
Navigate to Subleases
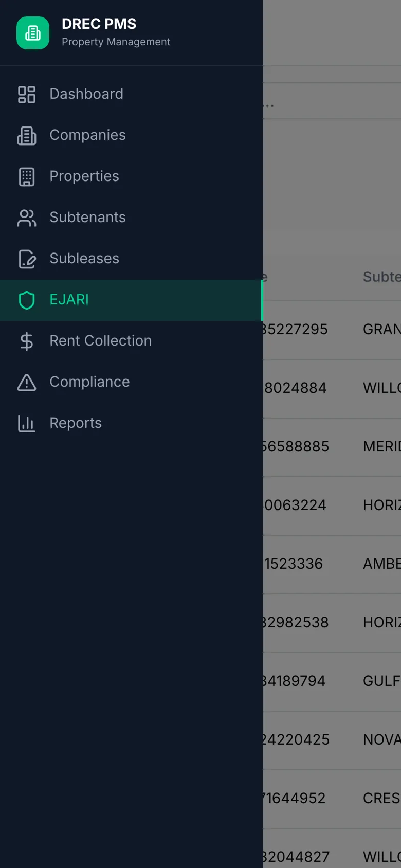(132, 259)
